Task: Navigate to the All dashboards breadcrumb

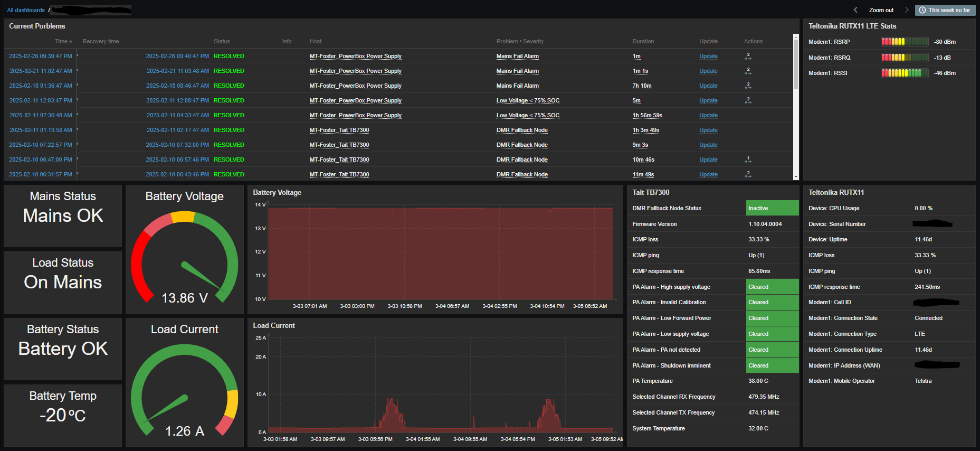Action: click(x=26, y=10)
